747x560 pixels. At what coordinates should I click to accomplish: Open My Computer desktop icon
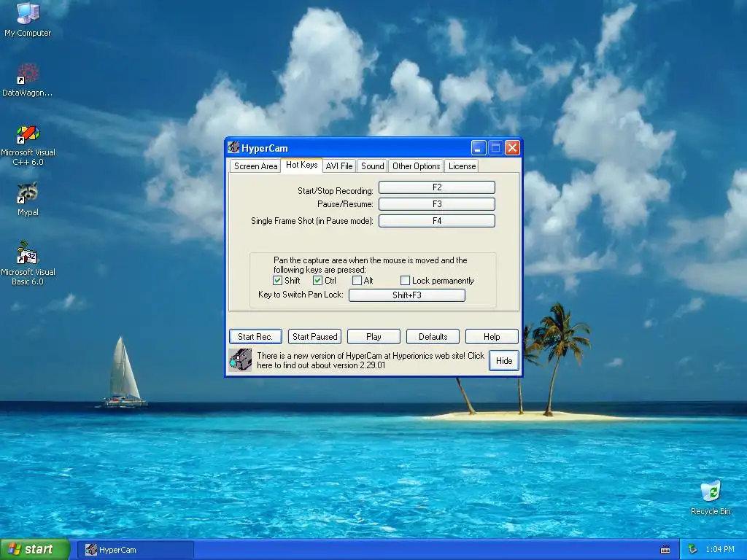[28, 19]
